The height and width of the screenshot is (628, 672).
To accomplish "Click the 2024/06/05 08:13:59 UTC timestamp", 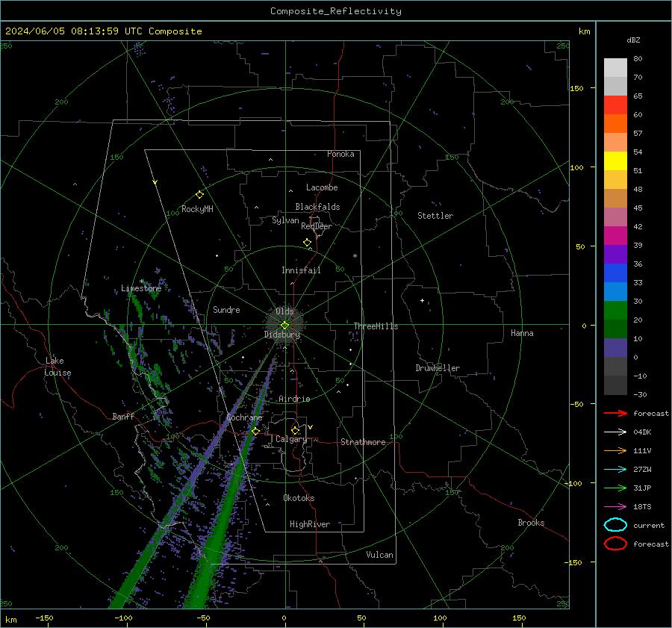I will pyautogui.click(x=74, y=31).
